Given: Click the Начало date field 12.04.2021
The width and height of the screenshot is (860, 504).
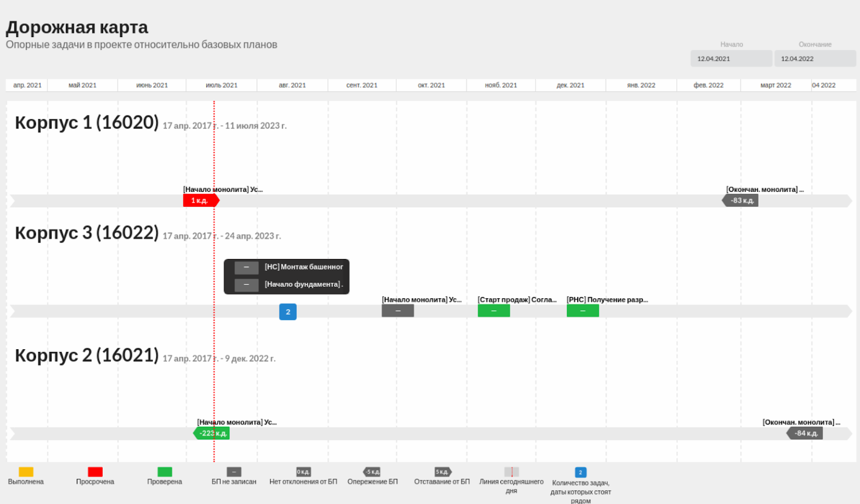Looking at the screenshot, I should tap(731, 59).
